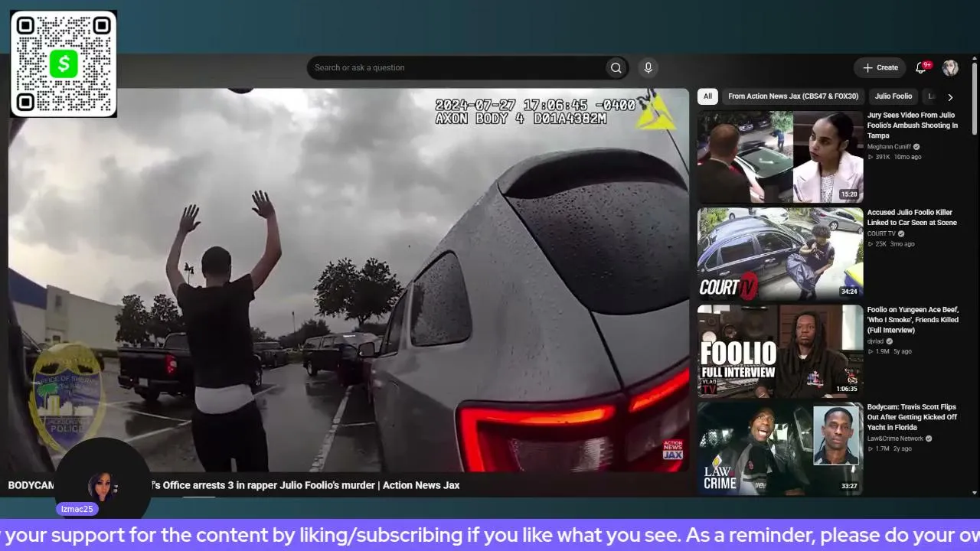Click the '1.9M 5y ago' view count
This screenshot has height=551, width=980.
point(890,351)
